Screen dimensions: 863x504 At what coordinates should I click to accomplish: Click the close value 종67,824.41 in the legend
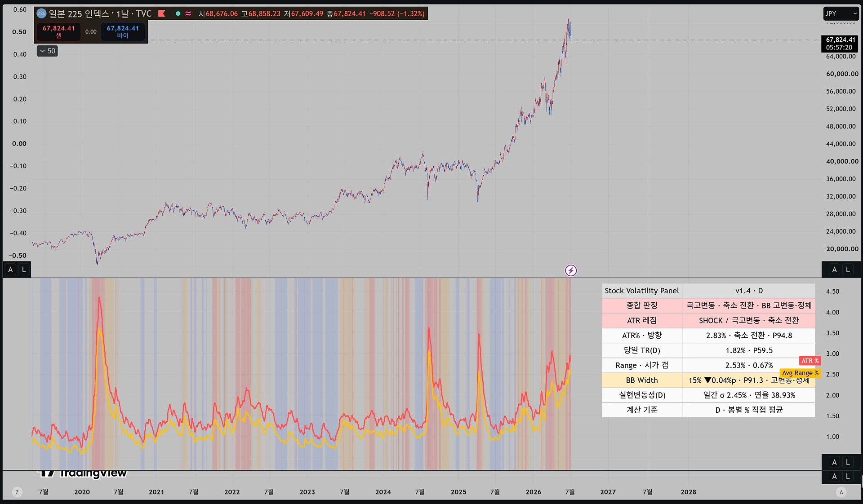tap(346, 13)
